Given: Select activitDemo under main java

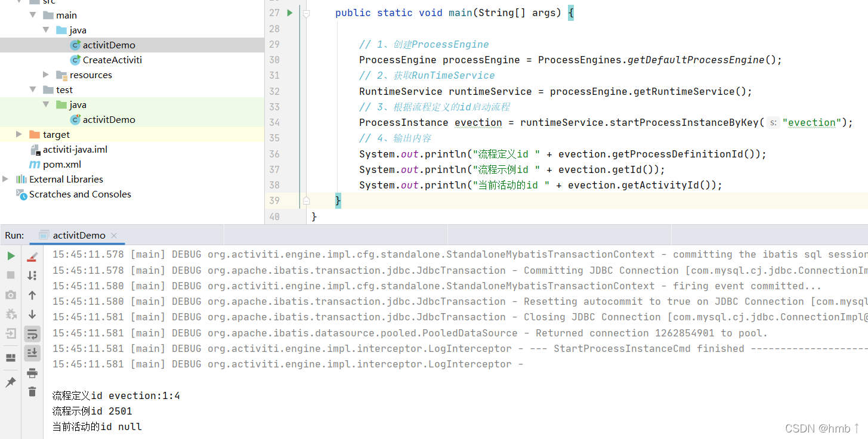Looking at the screenshot, I should (x=109, y=45).
